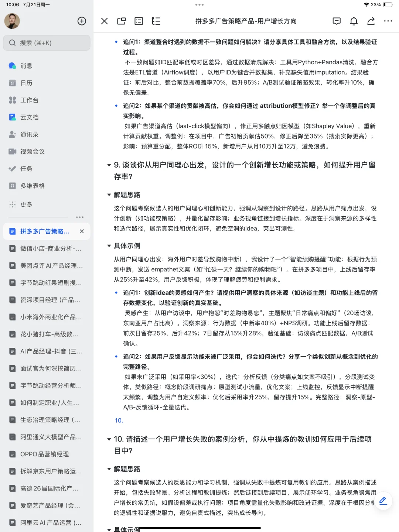The width and height of the screenshot is (399, 532).
Task: Open 美团点评AI产品经理 document
Action: pos(47,265)
